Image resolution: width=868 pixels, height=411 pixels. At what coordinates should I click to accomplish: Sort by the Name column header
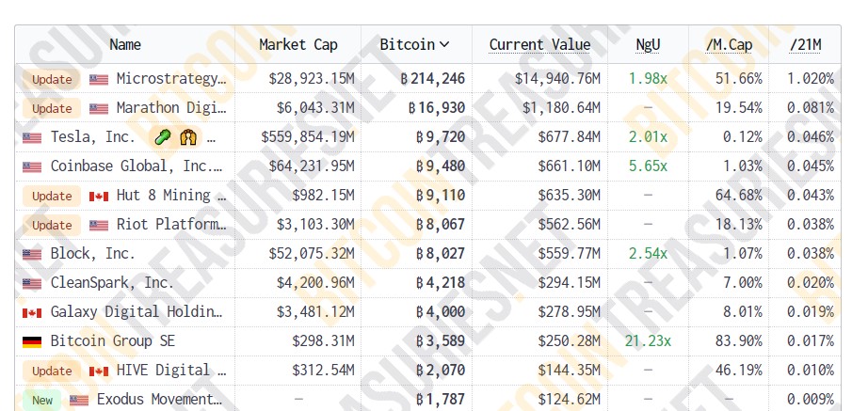tap(125, 44)
